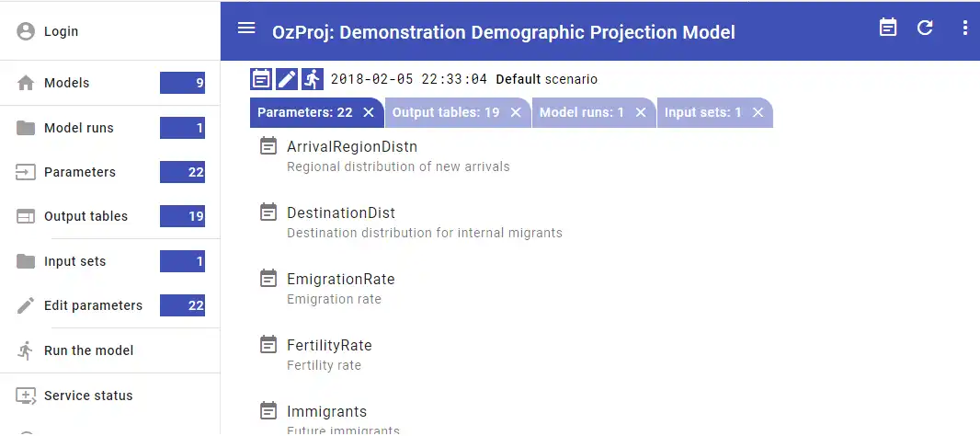This screenshot has height=436, width=980.
Task: Open the EmigrationRate parameter
Action: [340, 279]
